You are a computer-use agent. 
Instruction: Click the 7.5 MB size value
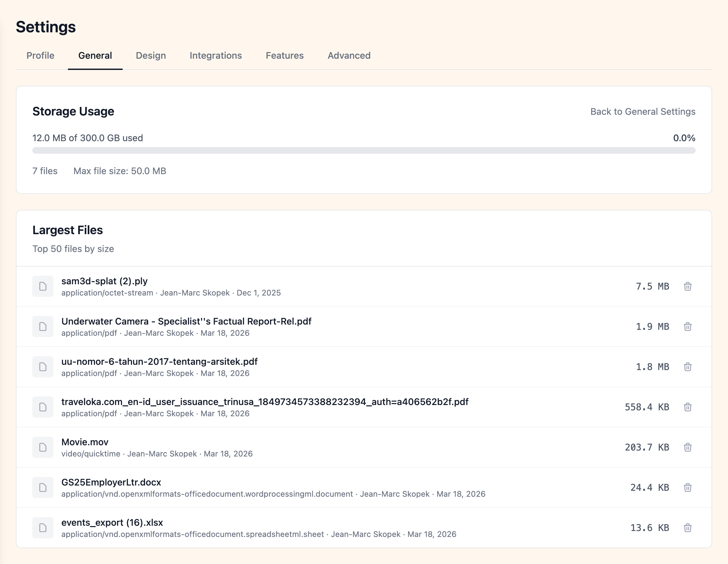click(652, 286)
